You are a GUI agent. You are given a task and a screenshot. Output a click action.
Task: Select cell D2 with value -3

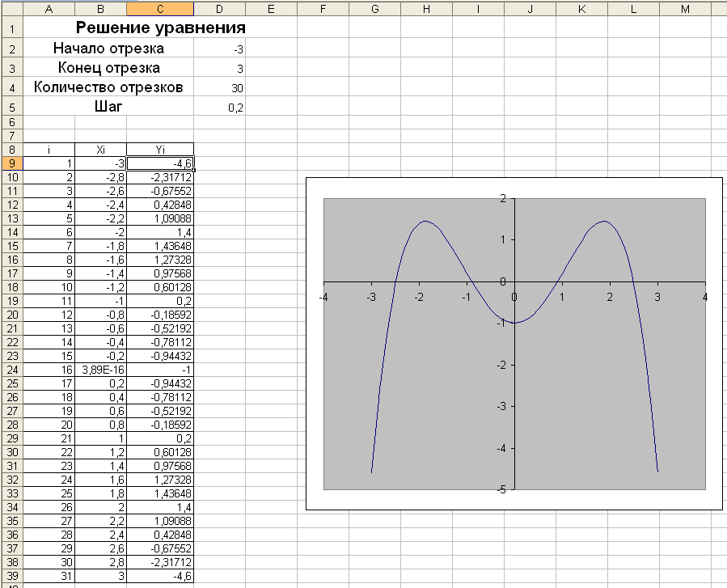pyautogui.click(x=220, y=49)
